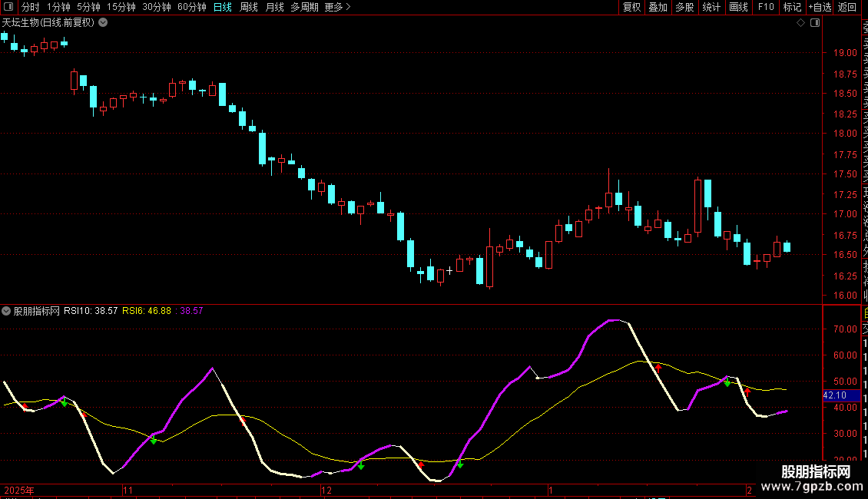Open the 复权 adjustment menu
The image size is (868, 499).
tap(631, 7)
